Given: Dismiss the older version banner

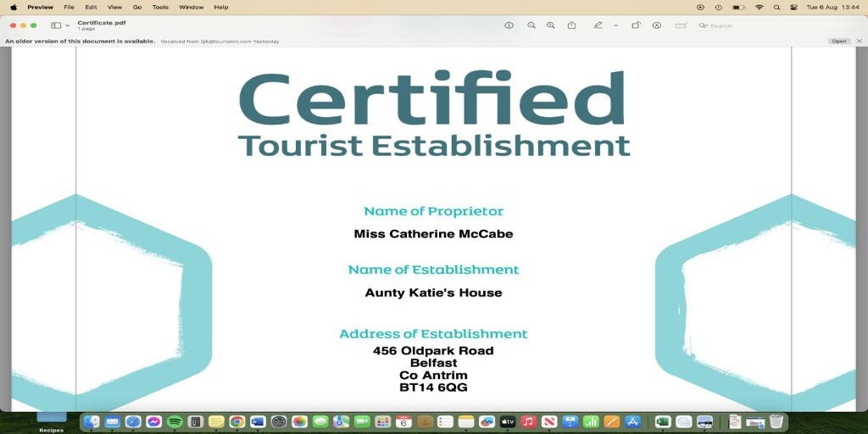Looking at the screenshot, I should point(860,42).
